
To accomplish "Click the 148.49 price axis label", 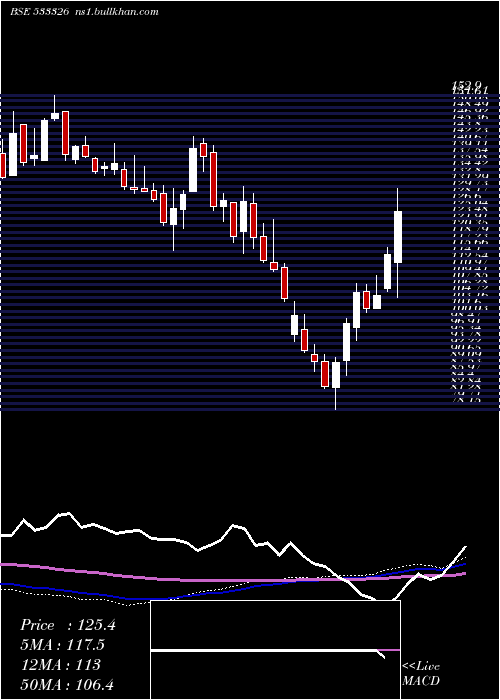I will tap(470, 104).
